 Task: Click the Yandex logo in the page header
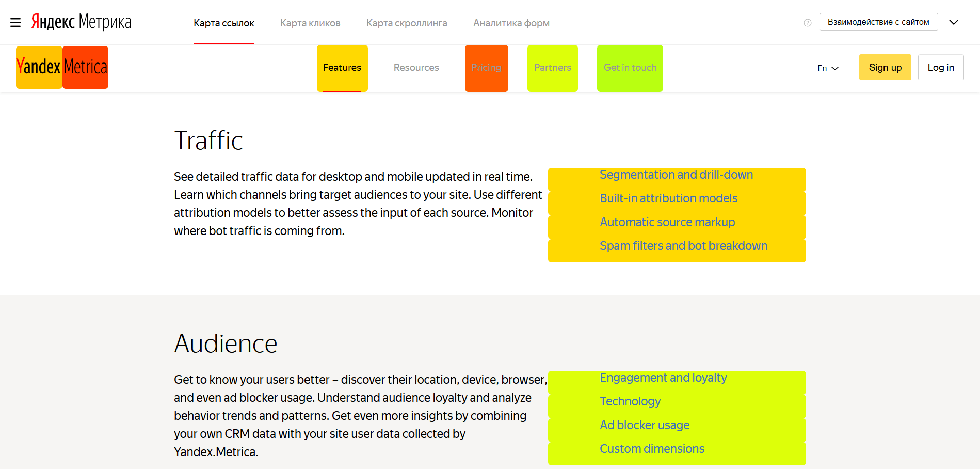tap(39, 67)
